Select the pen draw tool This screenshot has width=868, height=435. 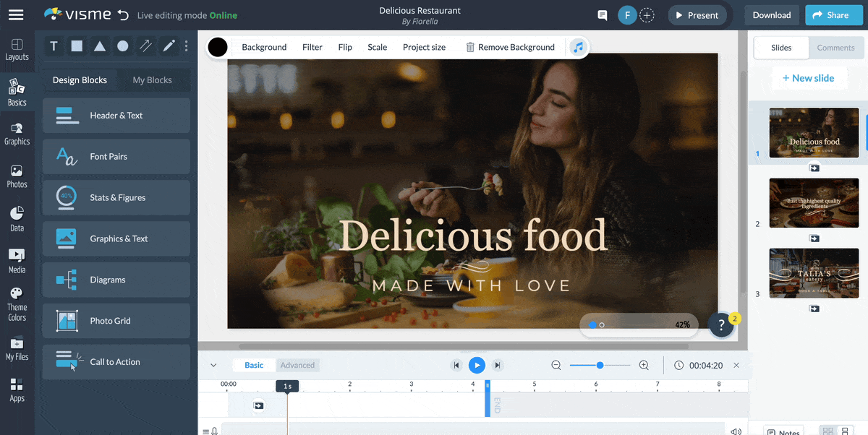(x=169, y=46)
